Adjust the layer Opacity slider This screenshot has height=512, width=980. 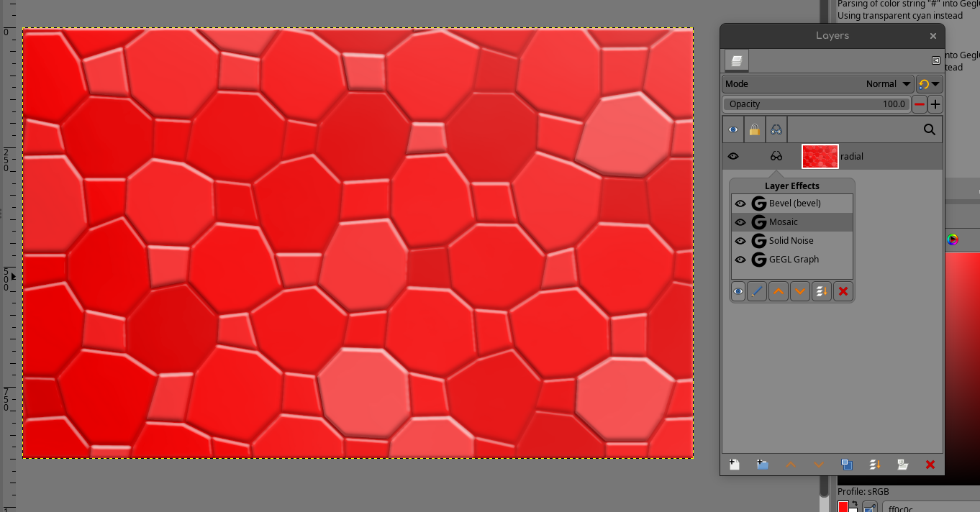click(817, 104)
